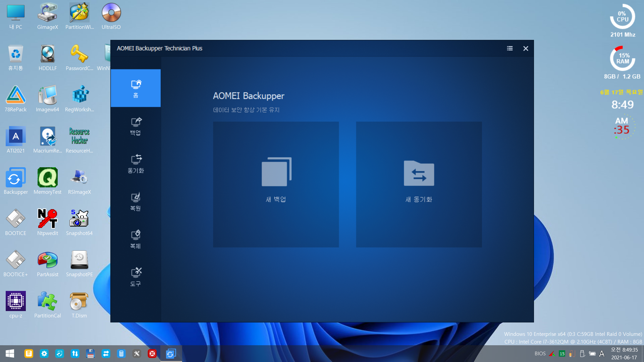Switch to the 동기화 (Sync) section
The height and width of the screenshot is (362, 644).
tap(136, 164)
